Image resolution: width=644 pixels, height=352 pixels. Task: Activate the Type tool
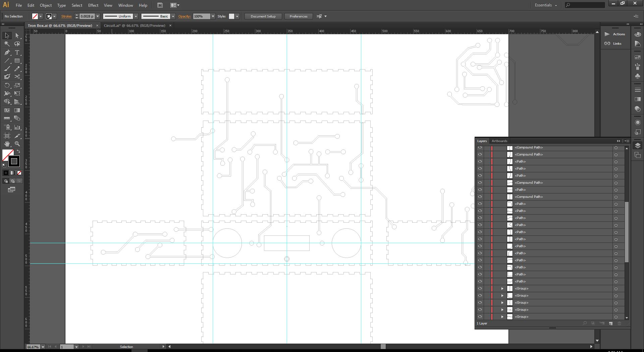click(x=17, y=52)
